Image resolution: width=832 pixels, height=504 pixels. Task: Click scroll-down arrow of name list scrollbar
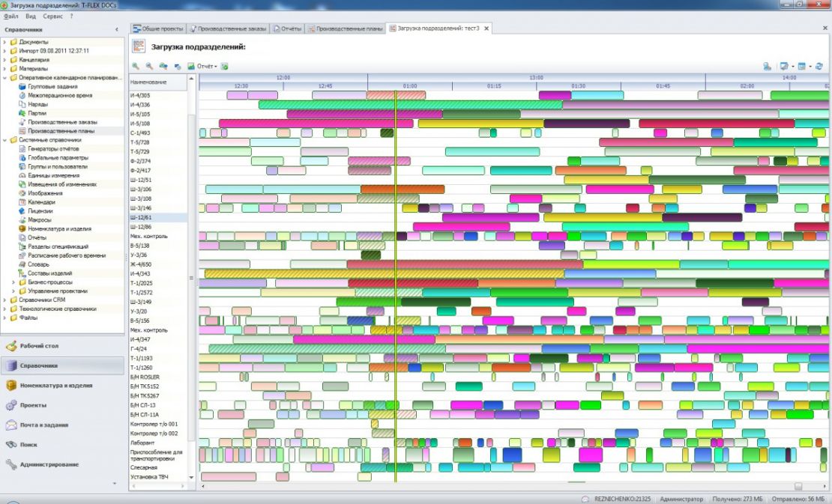192,478
